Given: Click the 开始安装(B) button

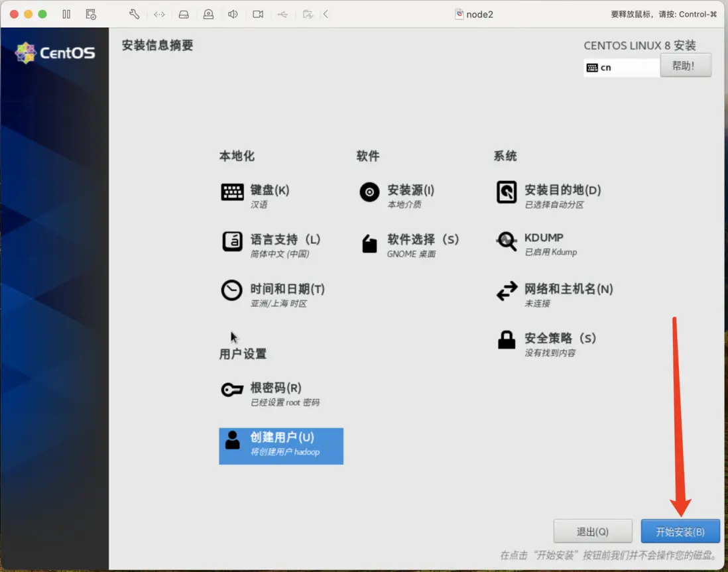Looking at the screenshot, I should click(680, 532).
